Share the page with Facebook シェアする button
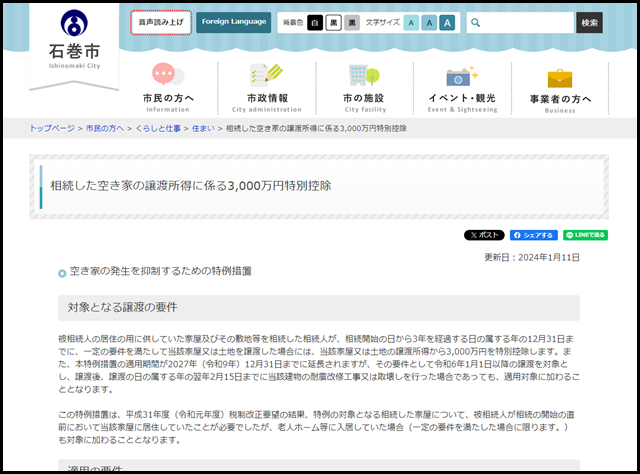 [533, 235]
